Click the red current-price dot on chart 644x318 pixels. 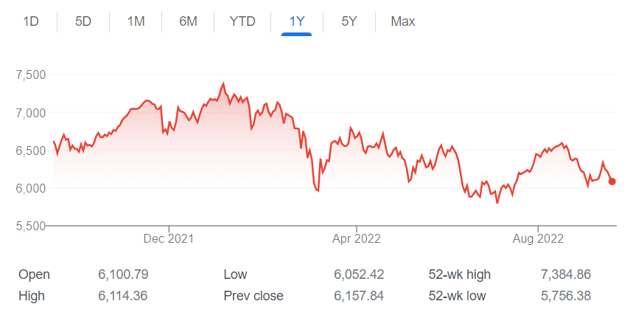[612, 182]
